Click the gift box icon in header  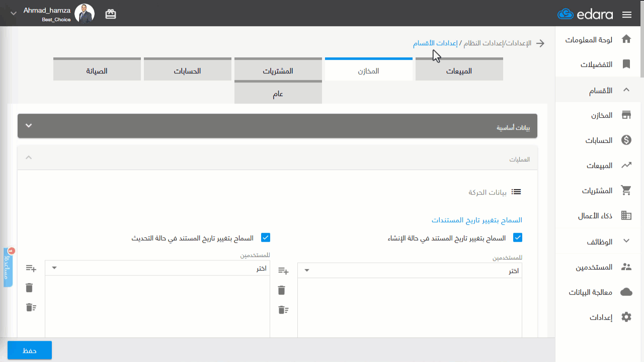111,14
